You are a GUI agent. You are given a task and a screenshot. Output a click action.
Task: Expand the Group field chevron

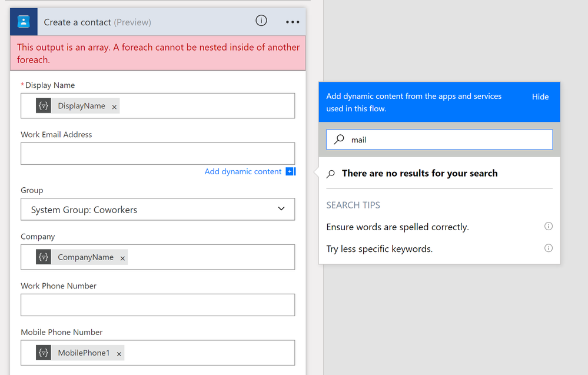pyautogui.click(x=281, y=209)
